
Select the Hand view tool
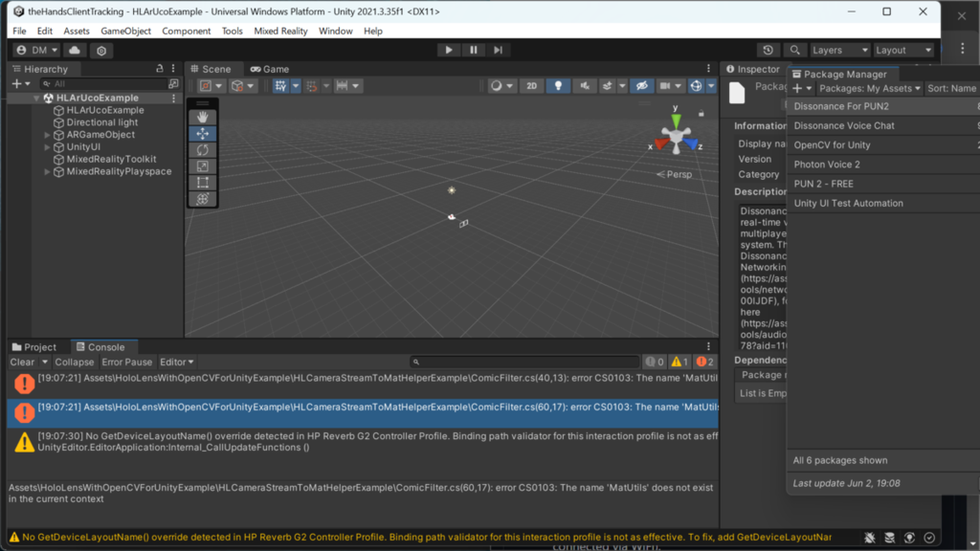point(203,117)
